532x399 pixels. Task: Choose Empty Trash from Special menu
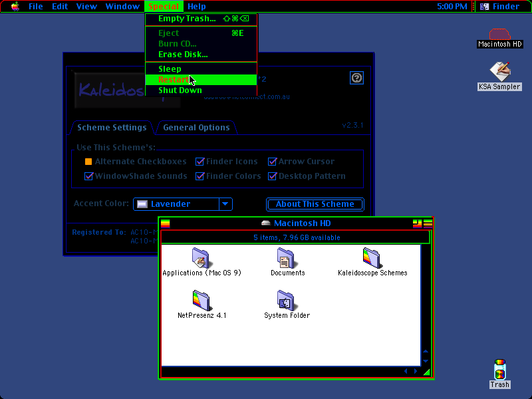point(201,19)
